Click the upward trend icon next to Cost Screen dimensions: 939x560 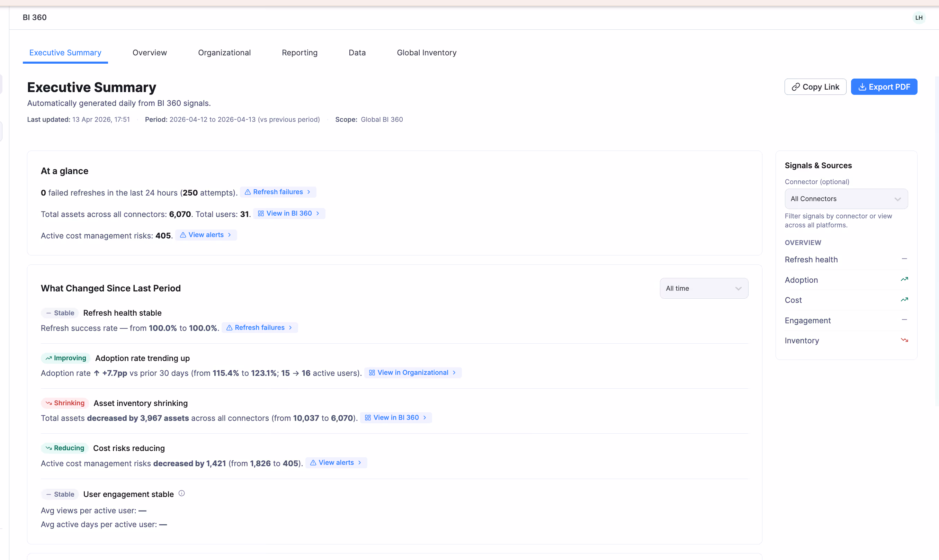coord(904,300)
